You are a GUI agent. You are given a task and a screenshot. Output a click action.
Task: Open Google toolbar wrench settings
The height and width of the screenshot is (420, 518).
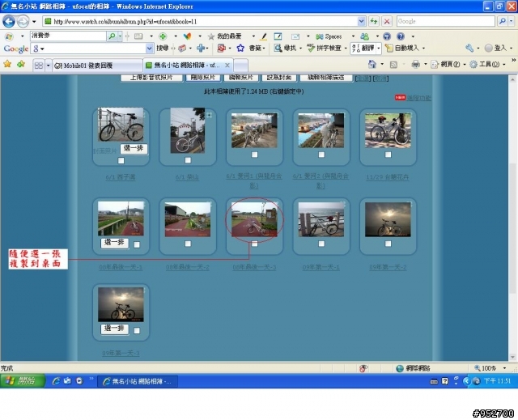469,49
